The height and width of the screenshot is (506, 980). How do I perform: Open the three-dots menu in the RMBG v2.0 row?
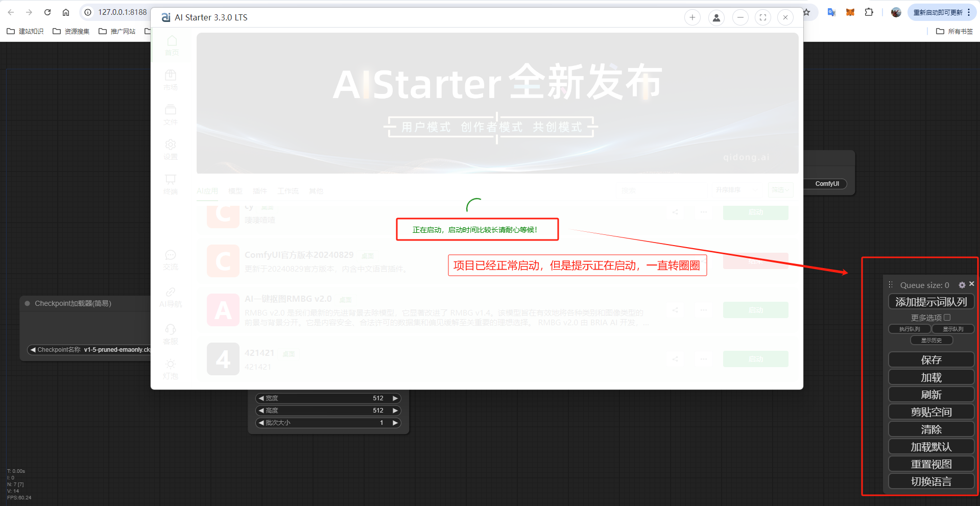[x=704, y=309]
